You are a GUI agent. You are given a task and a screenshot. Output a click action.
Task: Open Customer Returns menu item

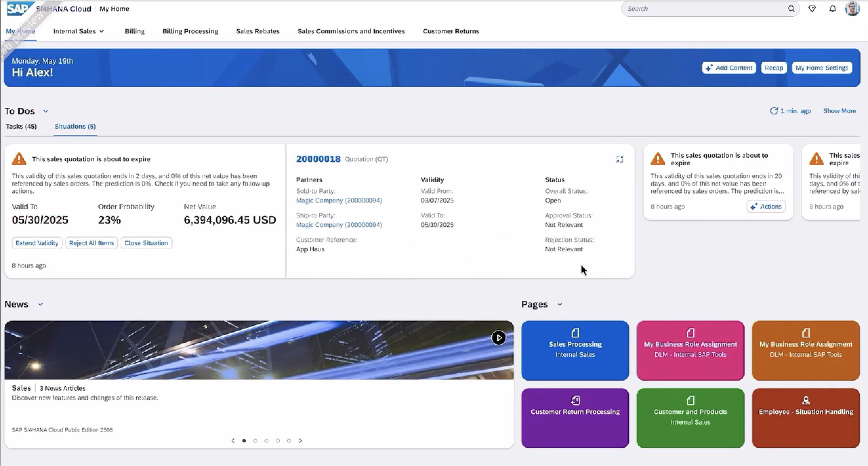click(x=451, y=31)
